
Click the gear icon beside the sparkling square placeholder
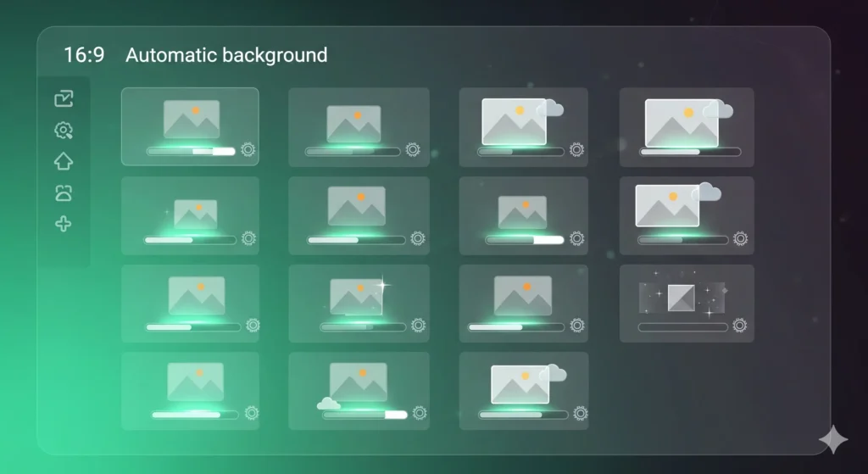pos(740,326)
